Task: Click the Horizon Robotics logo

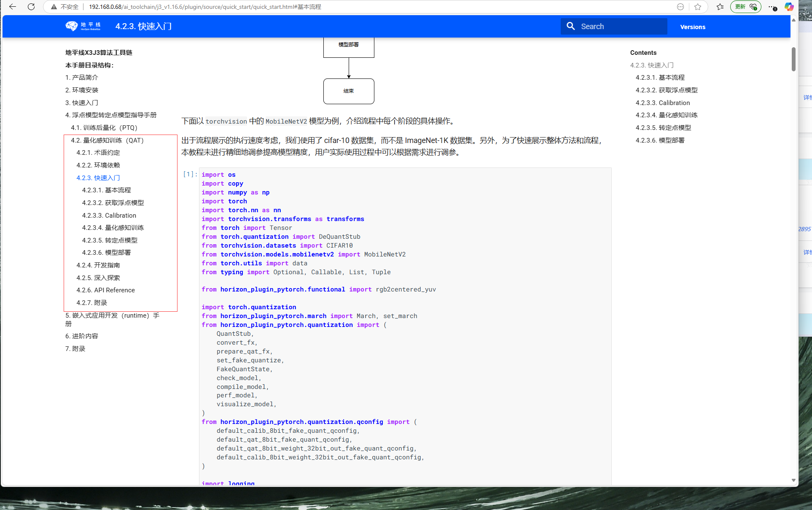Action: click(x=83, y=26)
